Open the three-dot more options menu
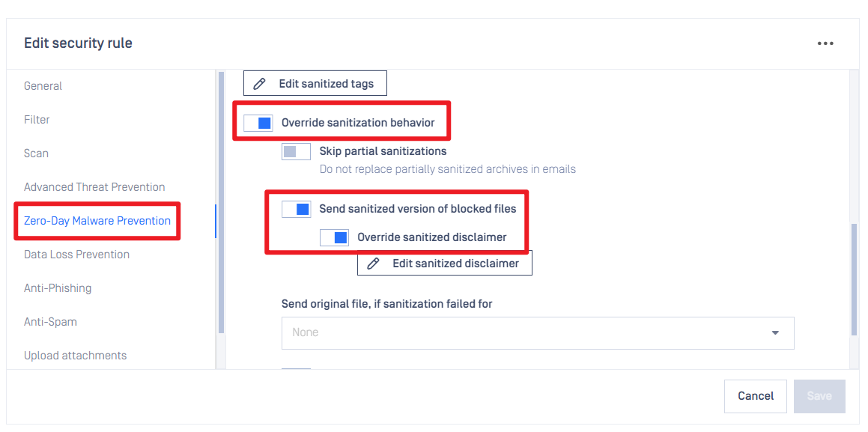Screen dimensions: 868x432 (825, 43)
